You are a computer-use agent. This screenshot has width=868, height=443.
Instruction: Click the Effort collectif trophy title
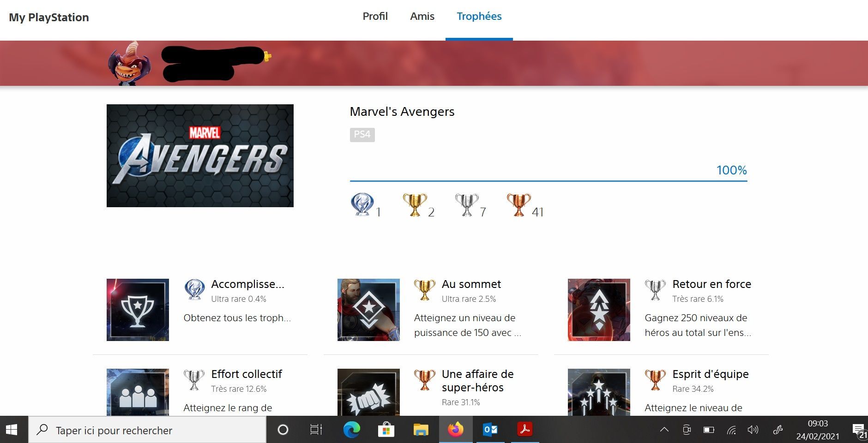pyautogui.click(x=247, y=374)
